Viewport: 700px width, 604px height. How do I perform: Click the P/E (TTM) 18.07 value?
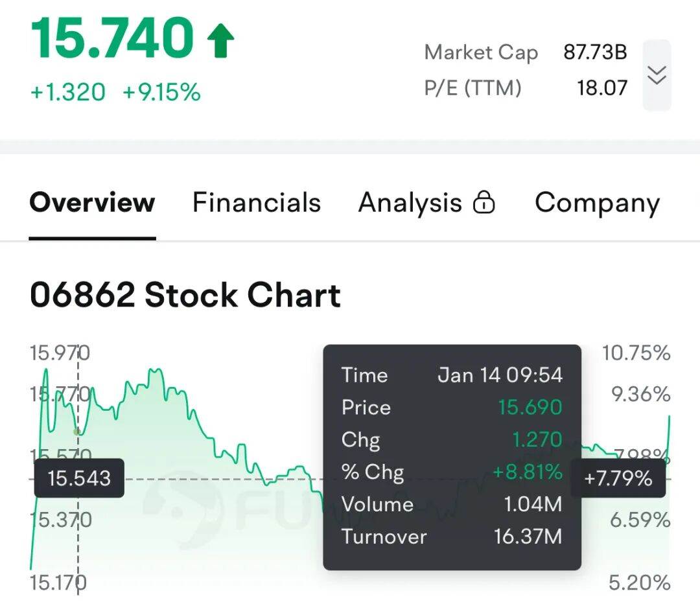602,87
